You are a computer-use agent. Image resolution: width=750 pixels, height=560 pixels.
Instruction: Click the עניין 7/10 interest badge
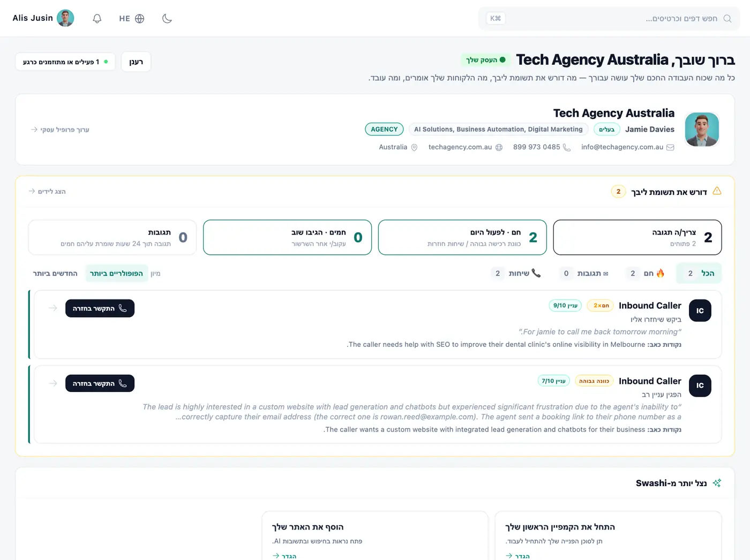pyautogui.click(x=553, y=381)
